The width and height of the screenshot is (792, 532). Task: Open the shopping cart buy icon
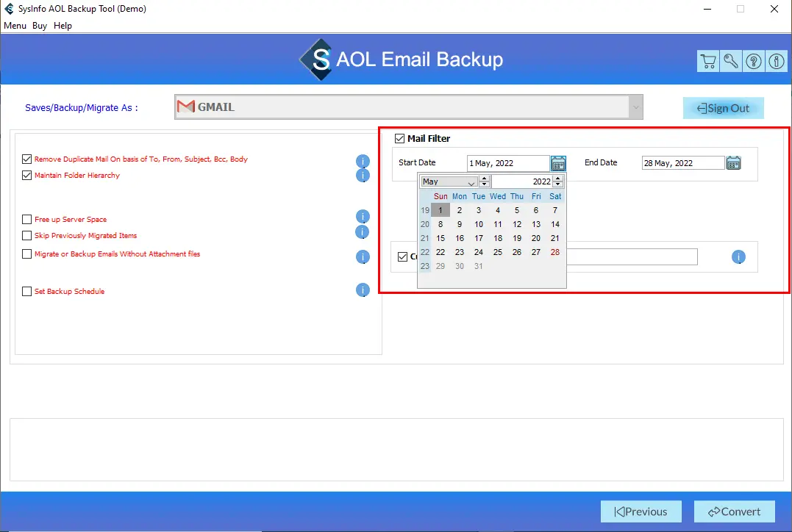(708, 62)
